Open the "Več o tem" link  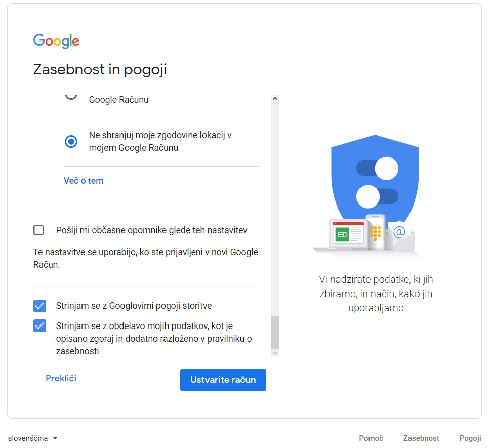tap(84, 181)
